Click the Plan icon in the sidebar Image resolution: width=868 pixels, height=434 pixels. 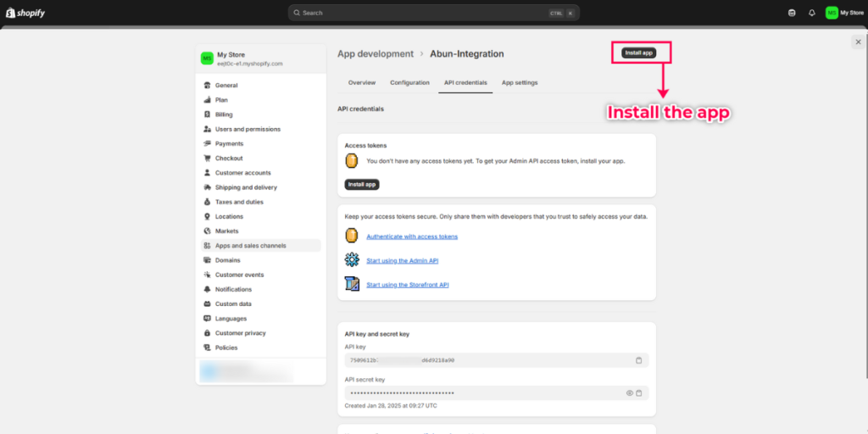point(207,100)
